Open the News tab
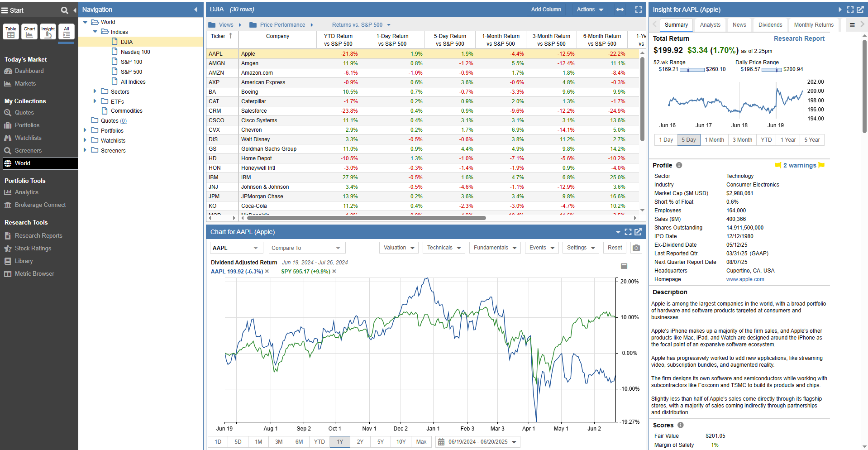This screenshot has height=450, width=868. click(x=739, y=25)
